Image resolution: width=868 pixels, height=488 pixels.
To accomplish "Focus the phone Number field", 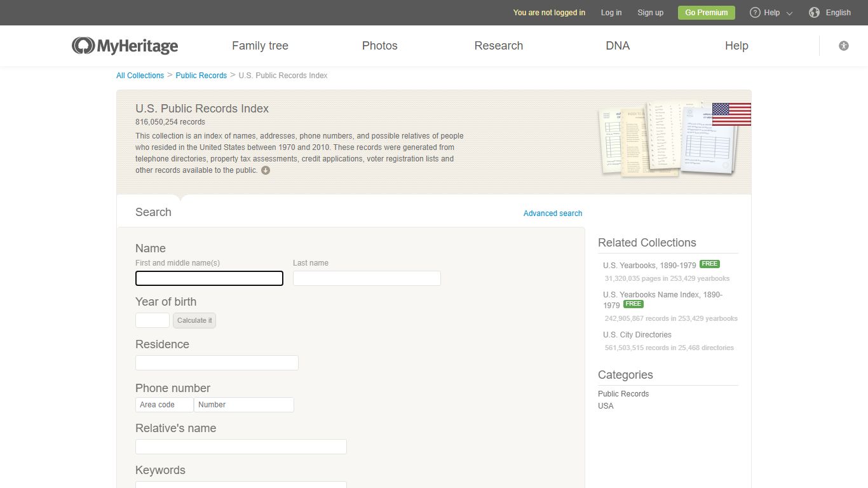I will click(244, 405).
